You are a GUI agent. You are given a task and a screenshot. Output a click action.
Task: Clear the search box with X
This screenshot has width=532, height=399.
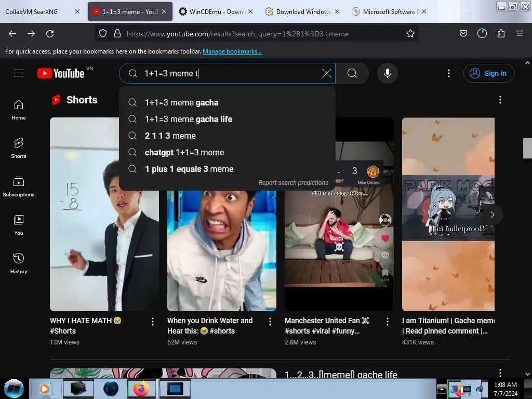(326, 73)
